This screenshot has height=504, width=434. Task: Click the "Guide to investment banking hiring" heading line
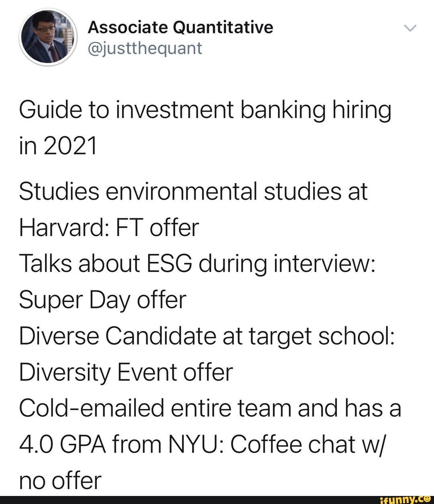point(205,110)
